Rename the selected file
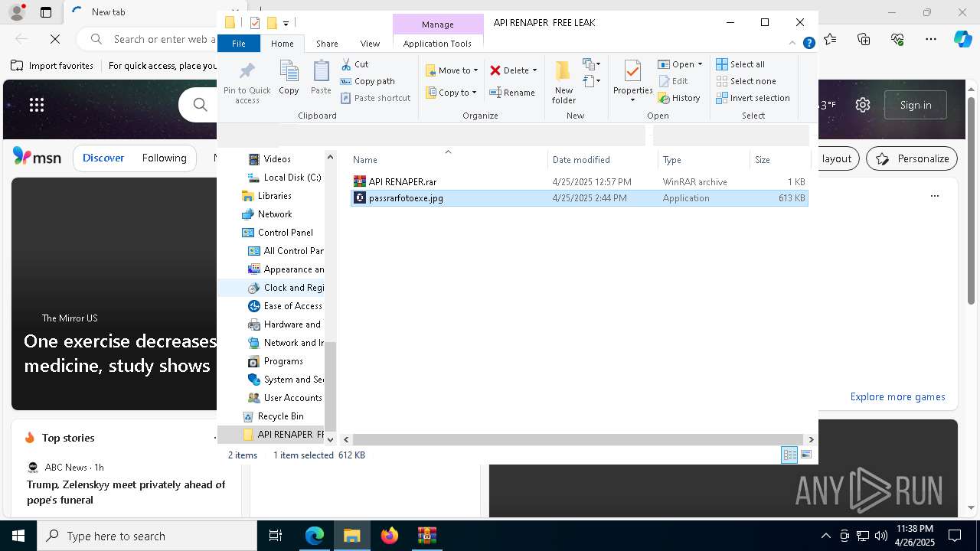The image size is (980, 551). [x=512, y=93]
